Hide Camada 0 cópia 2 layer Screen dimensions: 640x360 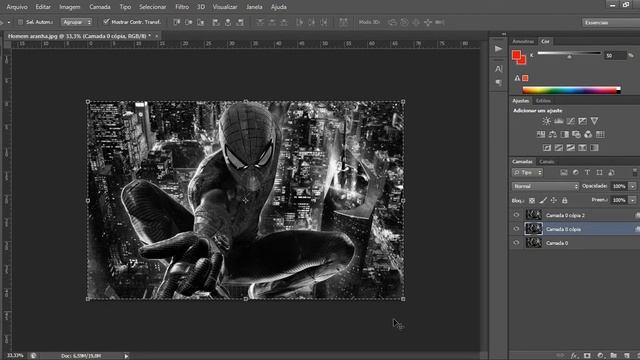(516, 215)
